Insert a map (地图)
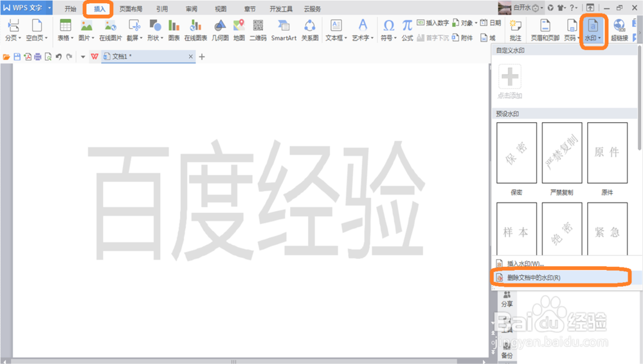This screenshot has height=364, width=643. click(x=239, y=30)
